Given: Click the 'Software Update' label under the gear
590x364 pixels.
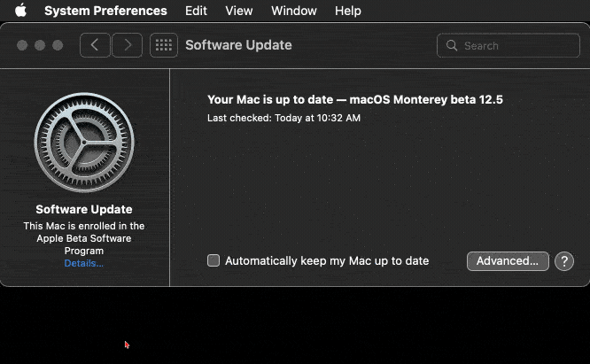Looking at the screenshot, I should (84, 209).
